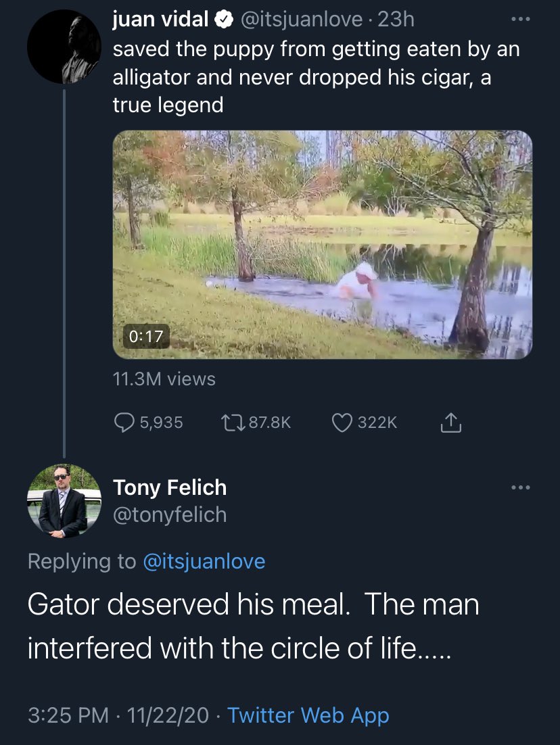Tap the juan vidal display name

click(x=160, y=20)
